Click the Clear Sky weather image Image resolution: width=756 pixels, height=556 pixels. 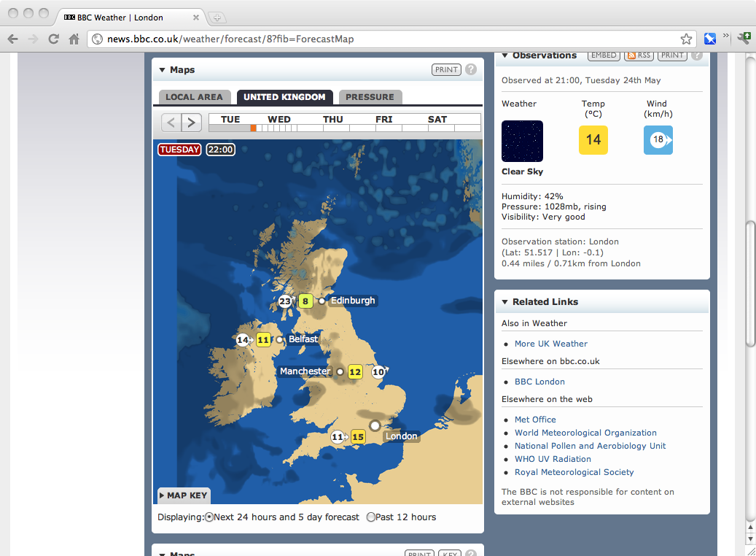(522, 141)
